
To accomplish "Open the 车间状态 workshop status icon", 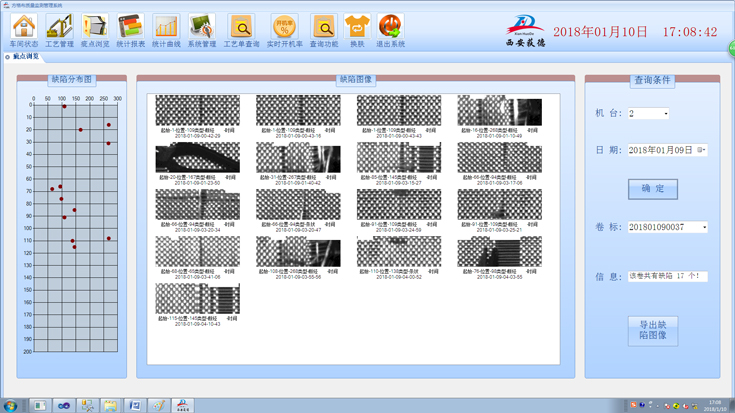I will click(25, 27).
